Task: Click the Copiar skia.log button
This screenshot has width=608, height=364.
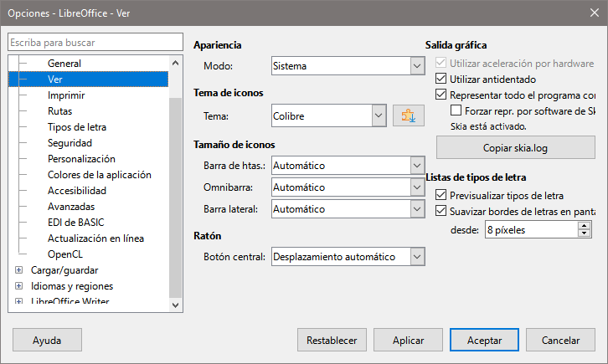Action: coord(515,147)
